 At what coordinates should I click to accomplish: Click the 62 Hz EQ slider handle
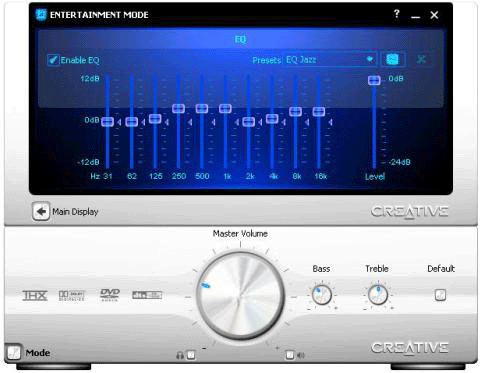[132, 122]
